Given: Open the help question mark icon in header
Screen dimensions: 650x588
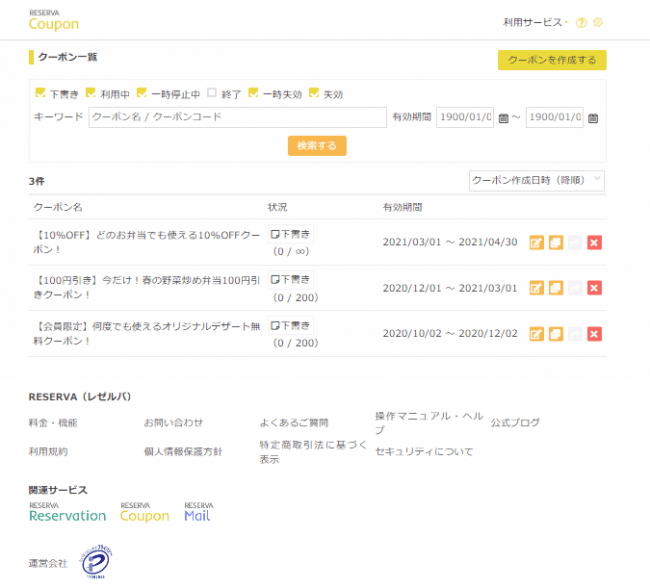Looking at the screenshot, I should pos(581,22).
